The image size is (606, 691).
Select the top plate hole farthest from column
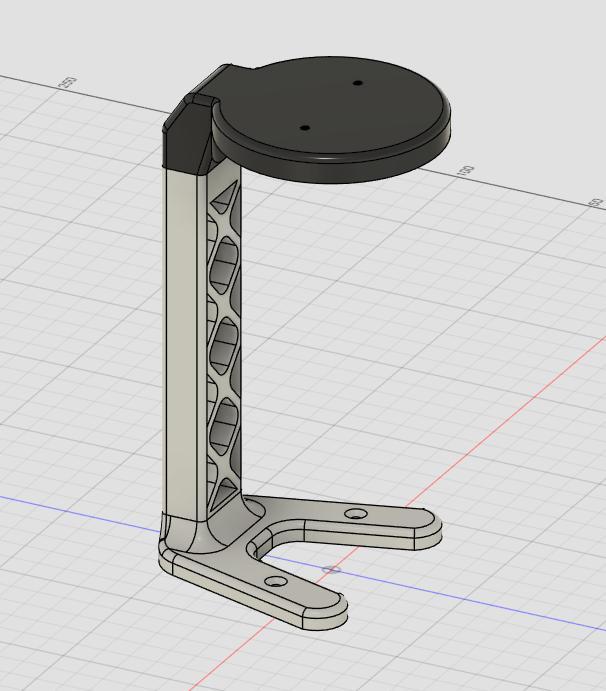point(358,83)
